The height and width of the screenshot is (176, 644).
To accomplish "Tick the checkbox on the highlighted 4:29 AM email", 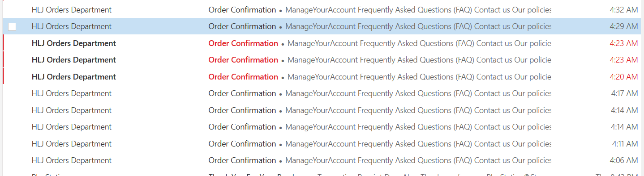I will tap(12, 27).
